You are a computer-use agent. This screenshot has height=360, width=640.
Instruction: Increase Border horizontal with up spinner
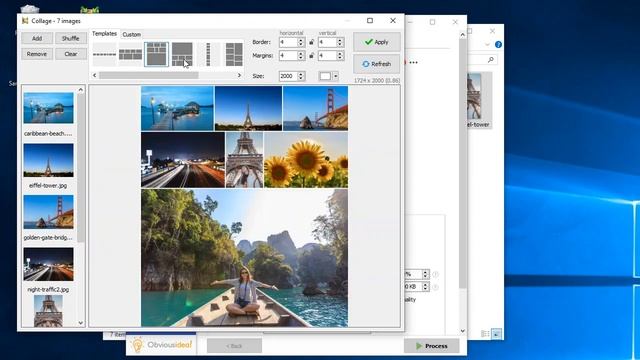(x=301, y=40)
